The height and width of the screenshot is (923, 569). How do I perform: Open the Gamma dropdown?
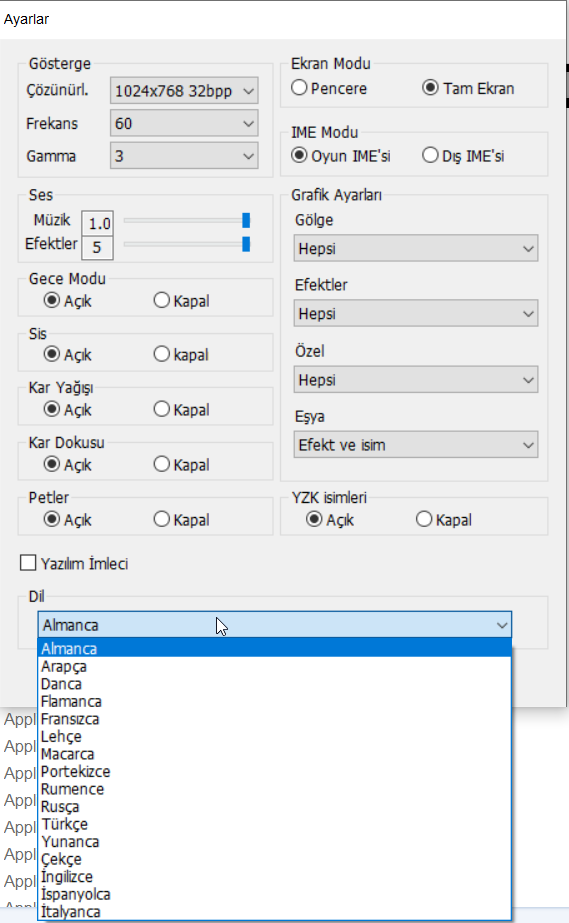pos(184,156)
